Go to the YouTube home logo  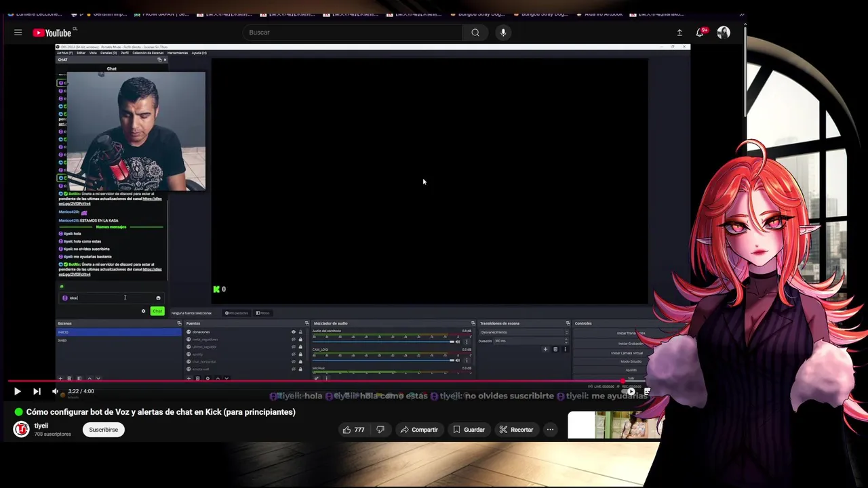click(53, 33)
